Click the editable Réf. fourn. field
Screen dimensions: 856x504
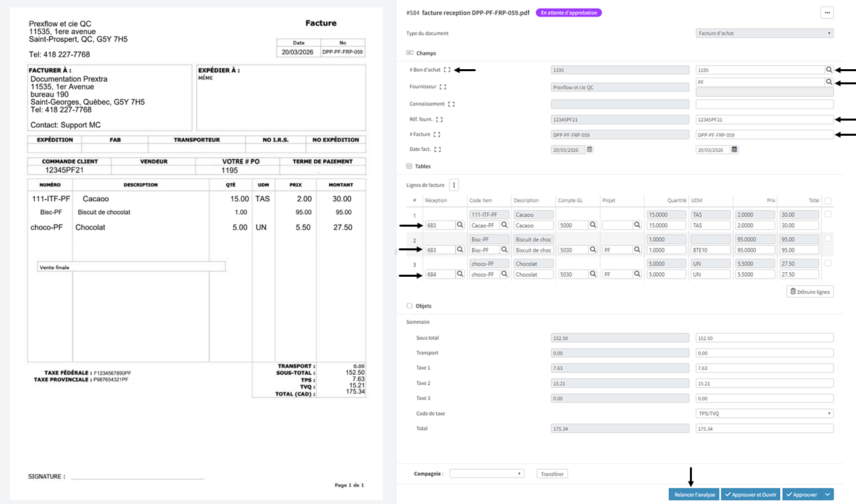click(764, 120)
